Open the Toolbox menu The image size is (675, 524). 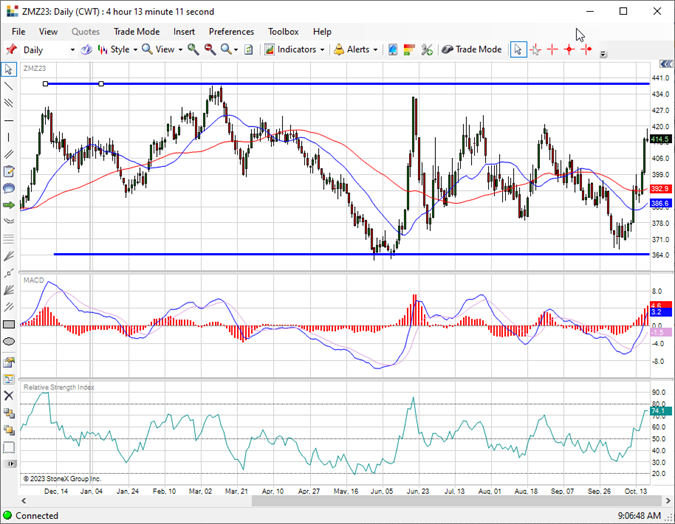pos(283,31)
